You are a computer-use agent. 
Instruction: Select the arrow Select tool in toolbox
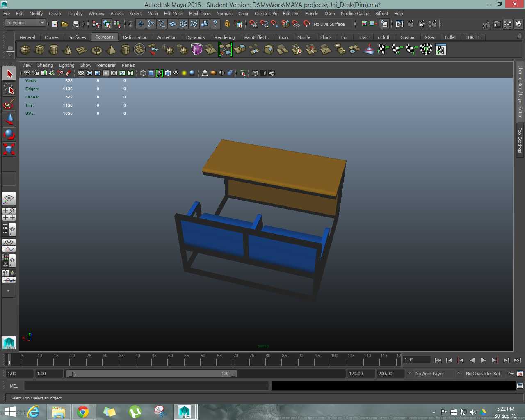tap(9, 74)
